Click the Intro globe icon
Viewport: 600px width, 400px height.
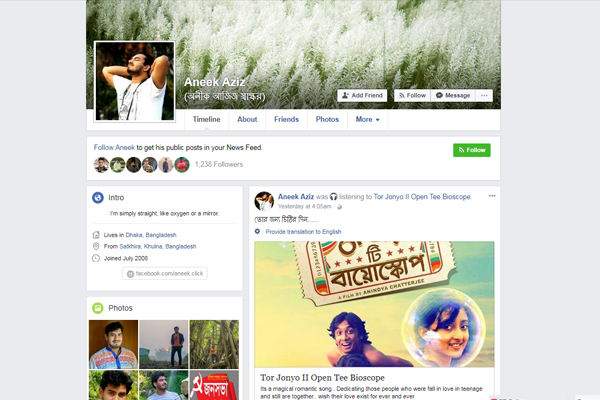point(98,198)
